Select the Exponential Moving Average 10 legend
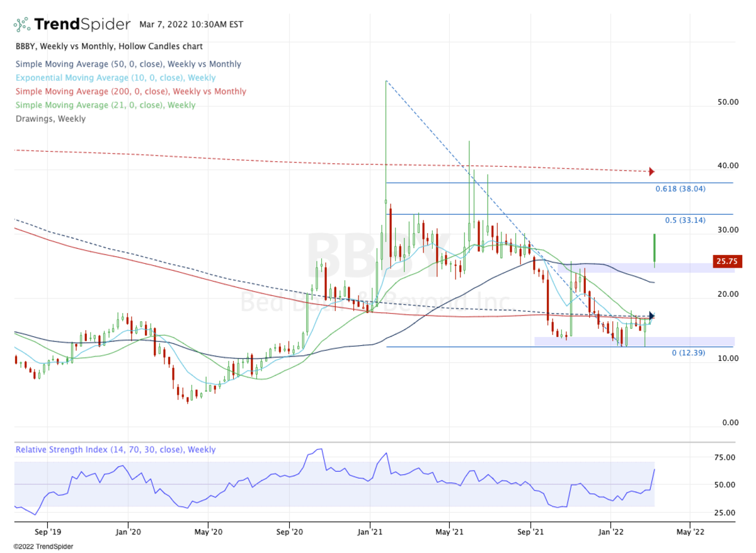 tap(115, 78)
